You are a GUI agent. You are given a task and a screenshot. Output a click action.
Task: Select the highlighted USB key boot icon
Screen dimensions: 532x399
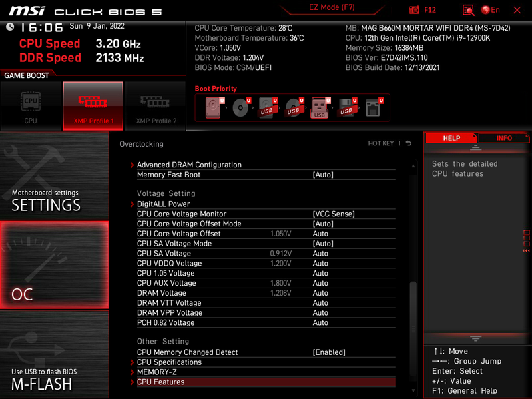tap(320, 107)
